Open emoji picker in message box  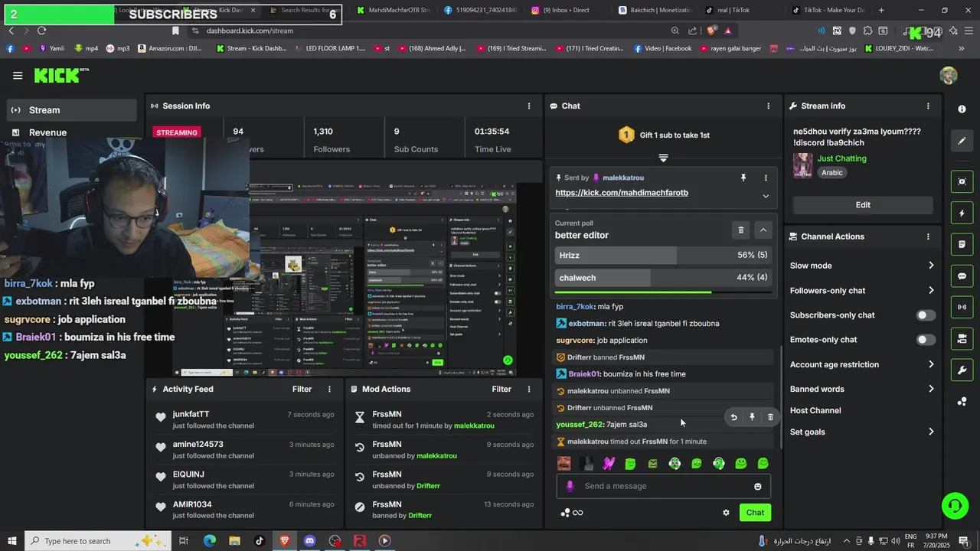click(758, 486)
